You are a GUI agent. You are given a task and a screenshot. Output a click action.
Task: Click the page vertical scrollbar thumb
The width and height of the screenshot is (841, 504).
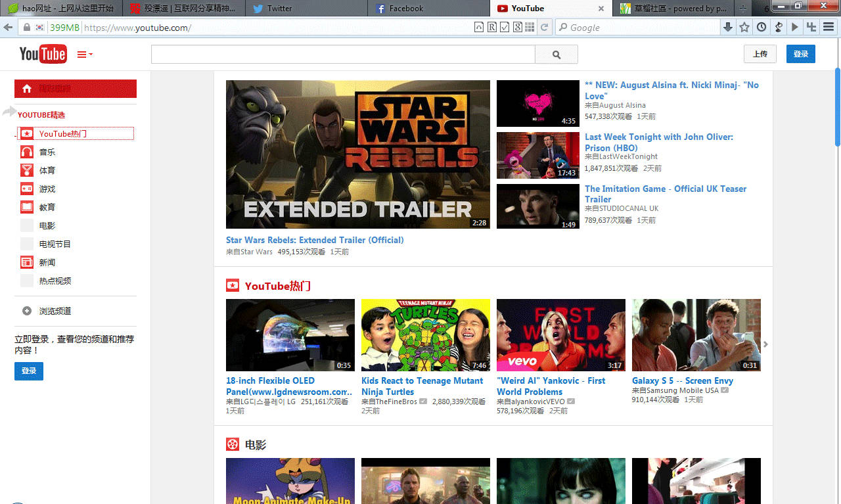pyautogui.click(x=838, y=106)
